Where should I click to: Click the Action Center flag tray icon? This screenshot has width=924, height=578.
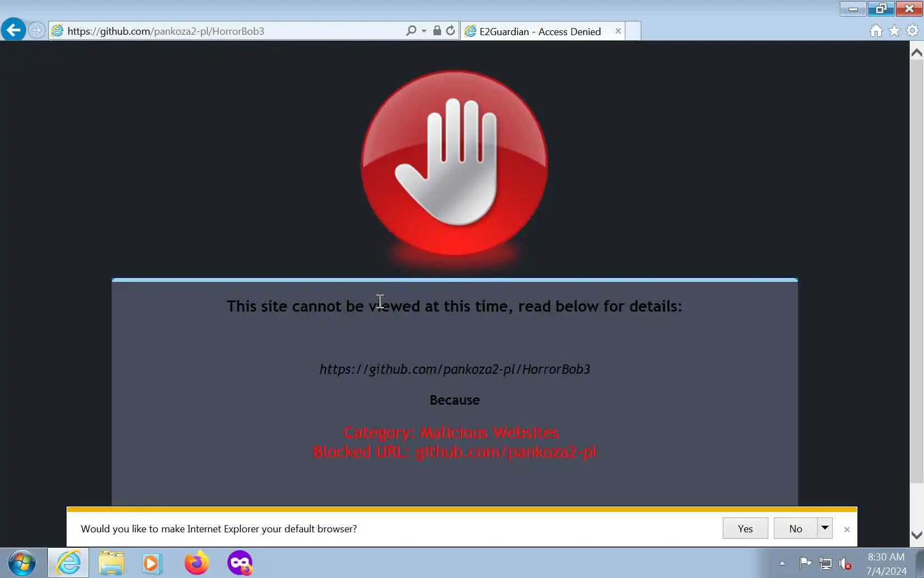pyautogui.click(x=806, y=563)
